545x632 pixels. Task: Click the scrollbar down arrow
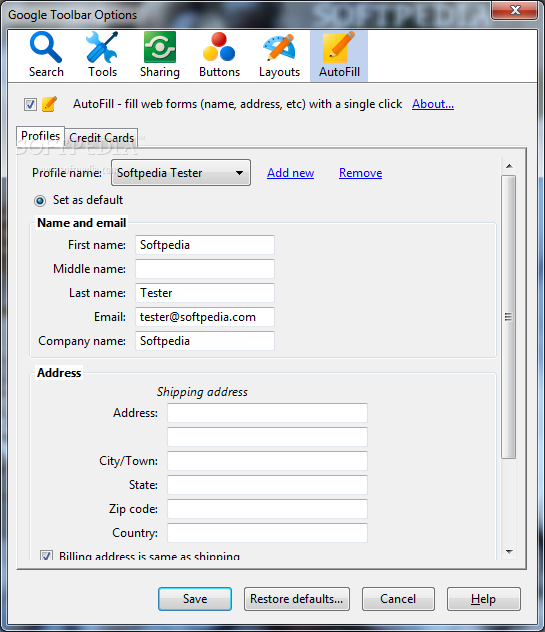509,551
